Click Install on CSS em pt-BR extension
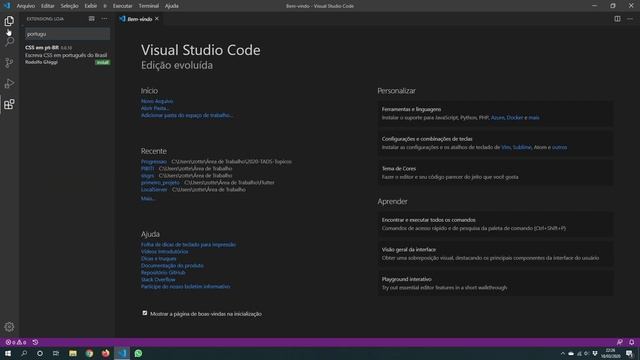 click(102, 62)
